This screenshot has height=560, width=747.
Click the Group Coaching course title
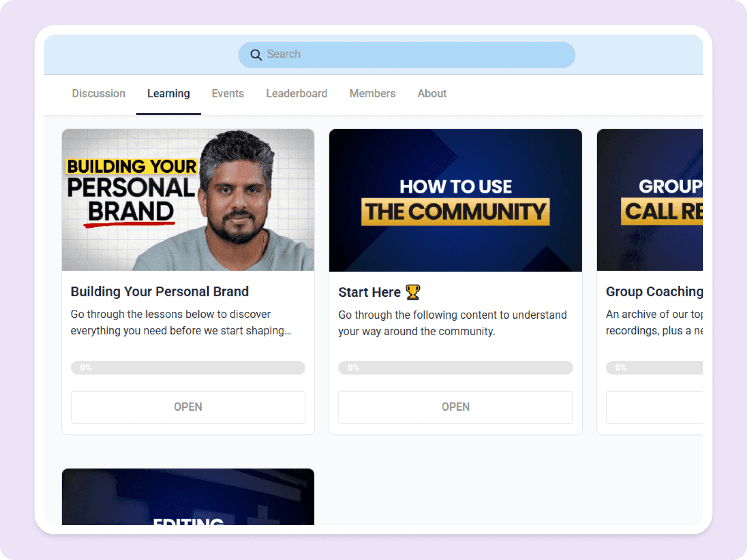click(655, 292)
